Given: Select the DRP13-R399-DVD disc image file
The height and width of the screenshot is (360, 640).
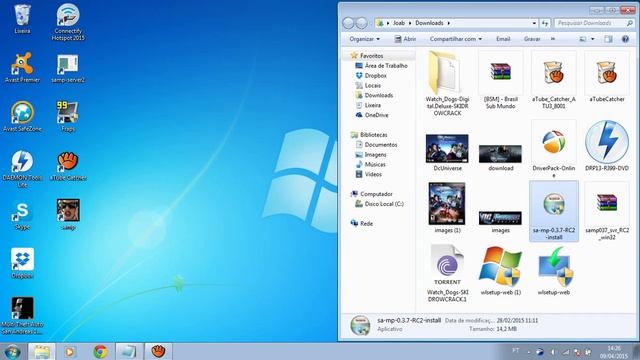Looking at the screenshot, I should tap(607, 146).
